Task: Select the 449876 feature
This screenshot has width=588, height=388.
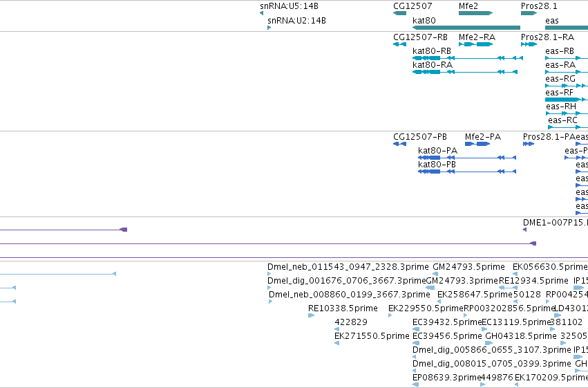Action: pos(482,385)
